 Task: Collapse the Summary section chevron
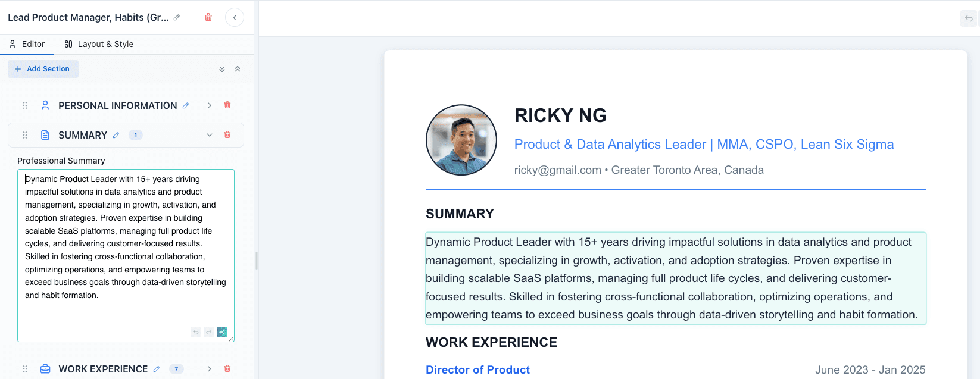[210, 135]
